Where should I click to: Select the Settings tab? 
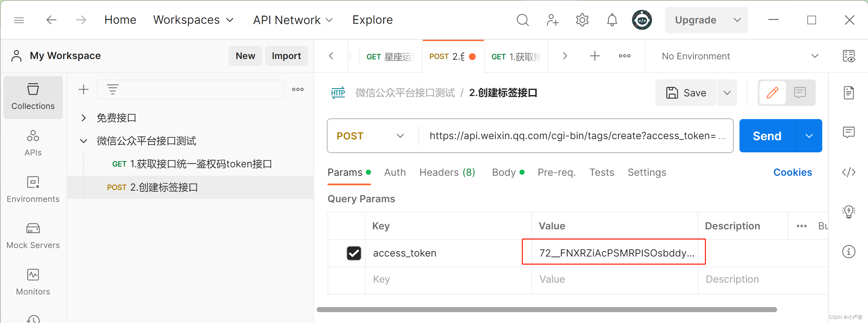647,172
